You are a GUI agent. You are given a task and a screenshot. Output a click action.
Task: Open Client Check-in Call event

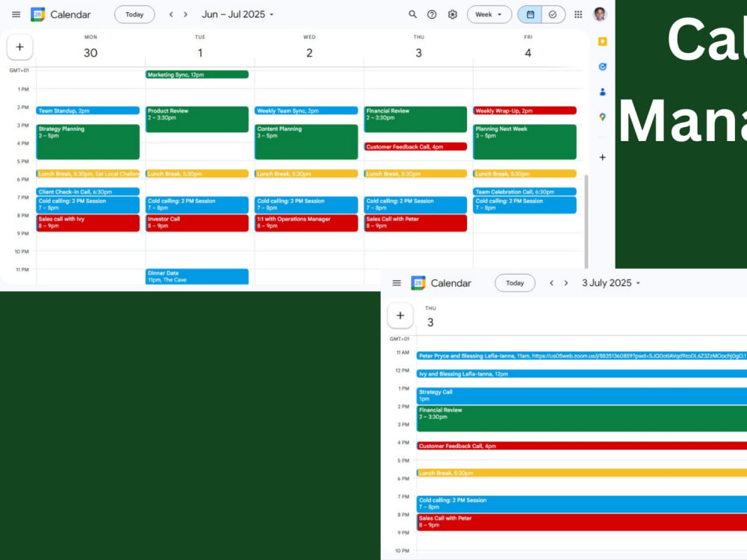coord(87,192)
